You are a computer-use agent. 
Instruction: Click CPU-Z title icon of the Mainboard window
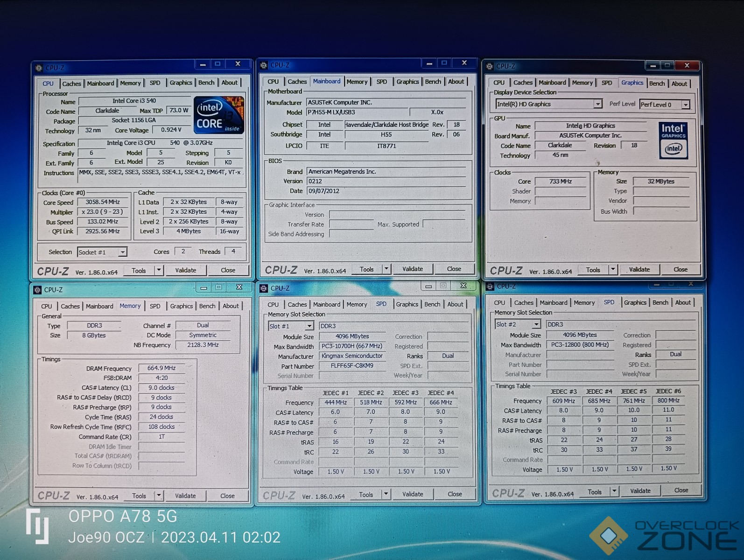(x=264, y=65)
